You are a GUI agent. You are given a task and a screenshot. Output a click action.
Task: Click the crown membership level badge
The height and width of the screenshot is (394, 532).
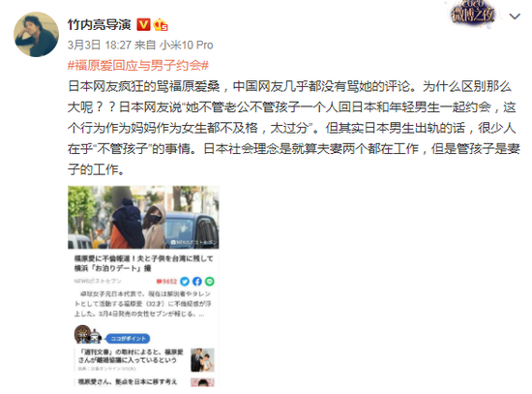pyautogui.click(x=161, y=25)
